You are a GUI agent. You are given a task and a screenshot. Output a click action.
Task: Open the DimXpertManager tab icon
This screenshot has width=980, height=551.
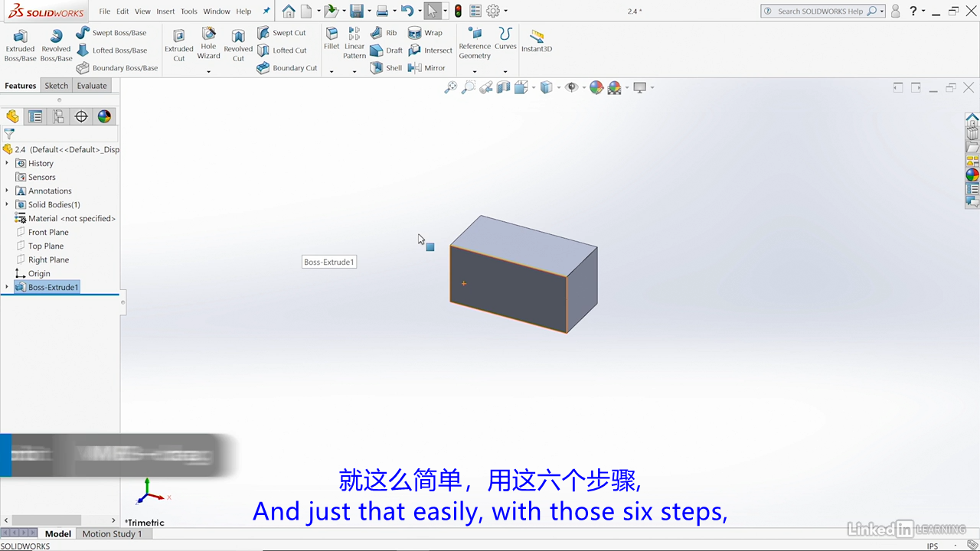pos(81,116)
